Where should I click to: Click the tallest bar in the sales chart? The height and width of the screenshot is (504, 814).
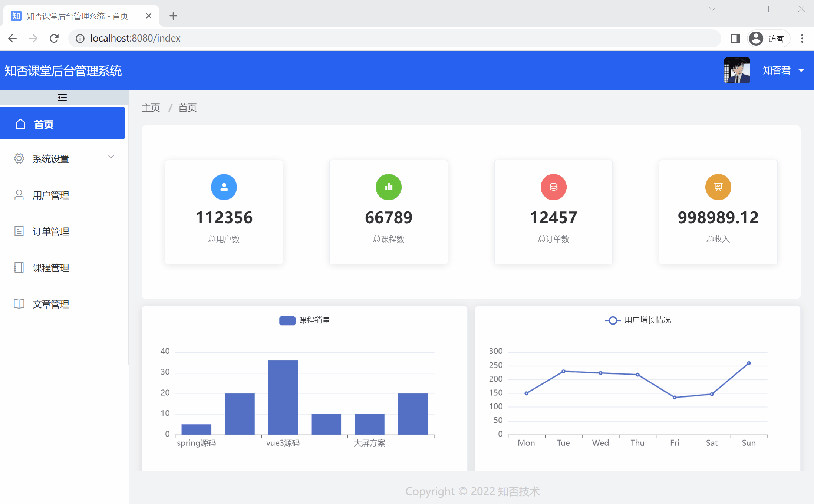point(283,397)
